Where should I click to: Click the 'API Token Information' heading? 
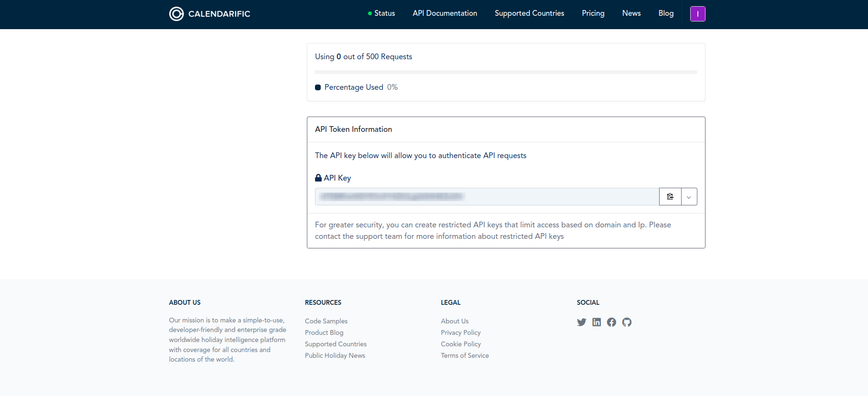point(353,129)
